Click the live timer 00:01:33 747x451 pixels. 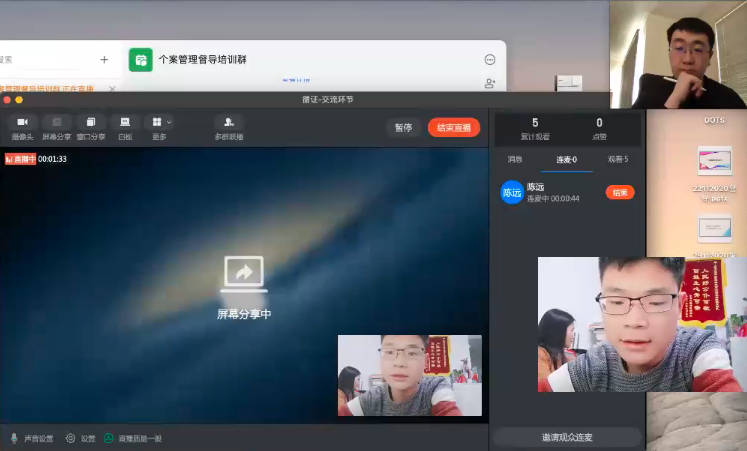click(52, 159)
